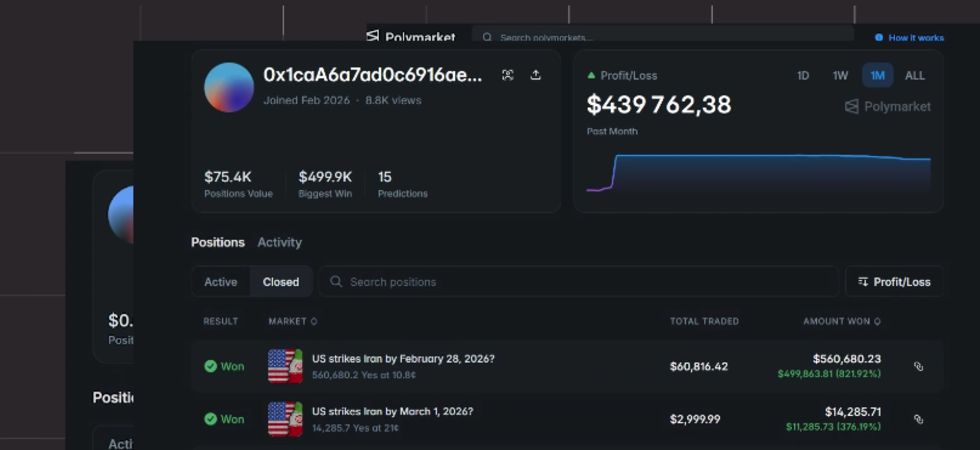Click the link icon for March 1 market row
The height and width of the screenshot is (450, 980).
point(918,419)
